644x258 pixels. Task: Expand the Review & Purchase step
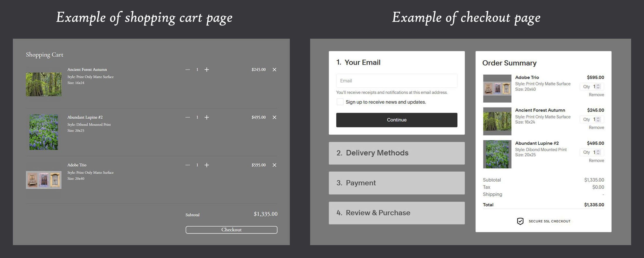click(x=397, y=213)
